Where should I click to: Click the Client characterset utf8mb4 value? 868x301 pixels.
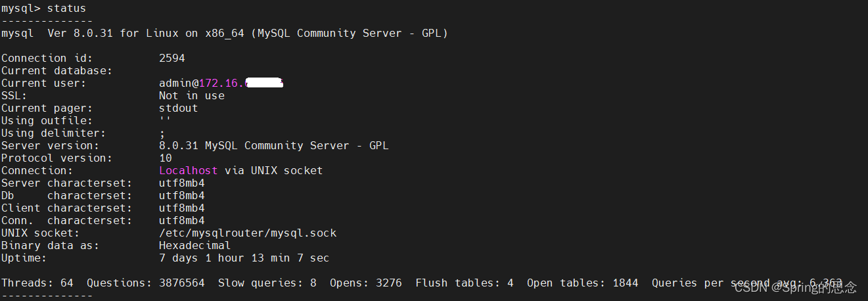[x=182, y=208]
